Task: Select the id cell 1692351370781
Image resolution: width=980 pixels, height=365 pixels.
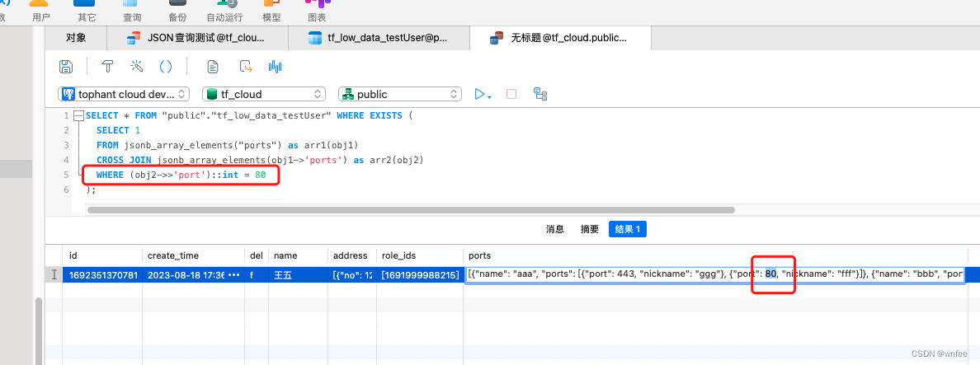Action: point(102,274)
